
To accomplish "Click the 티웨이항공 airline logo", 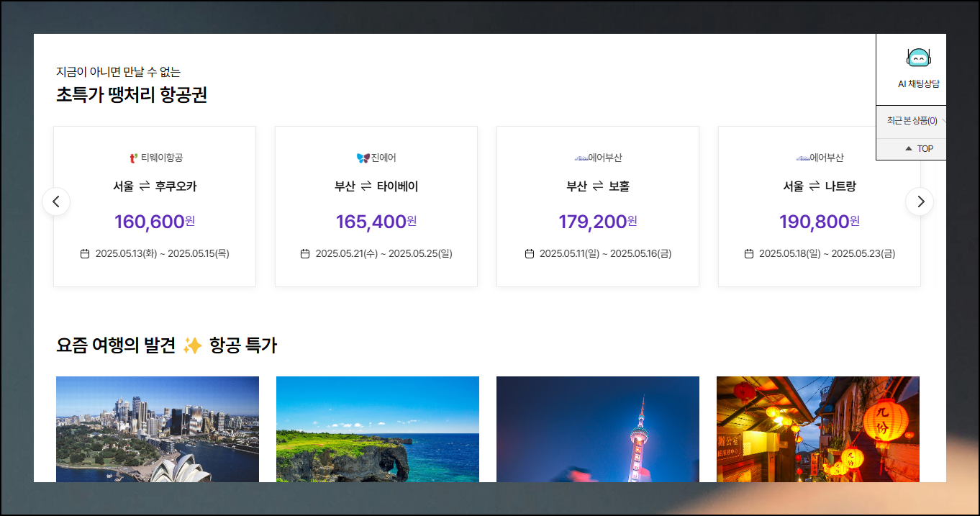I will click(133, 158).
